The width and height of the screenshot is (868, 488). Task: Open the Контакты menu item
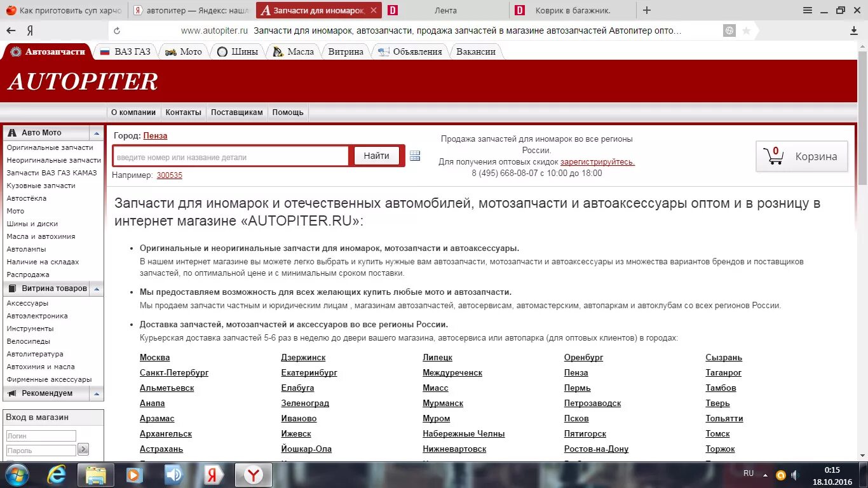pos(184,112)
